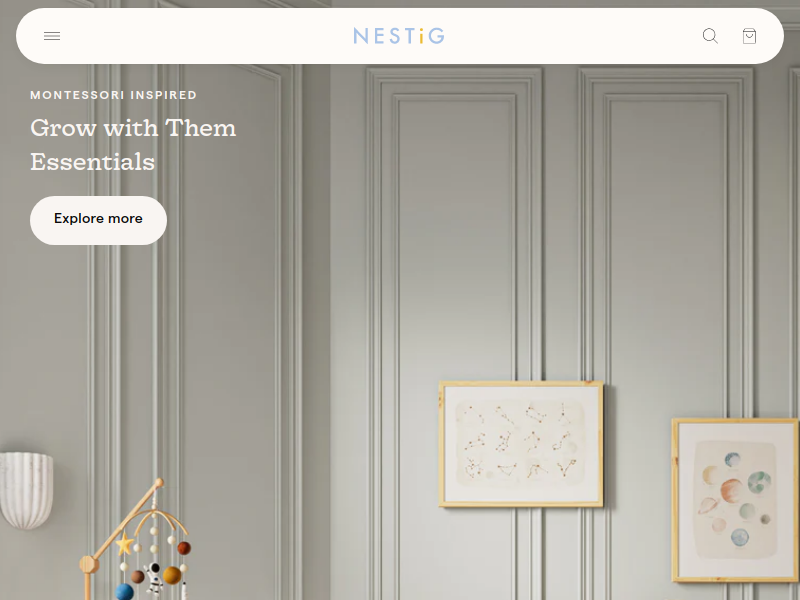The width and height of the screenshot is (800, 600).
Task: Click the hexagonal wooden joint of mobile
Action: (89, 565)
